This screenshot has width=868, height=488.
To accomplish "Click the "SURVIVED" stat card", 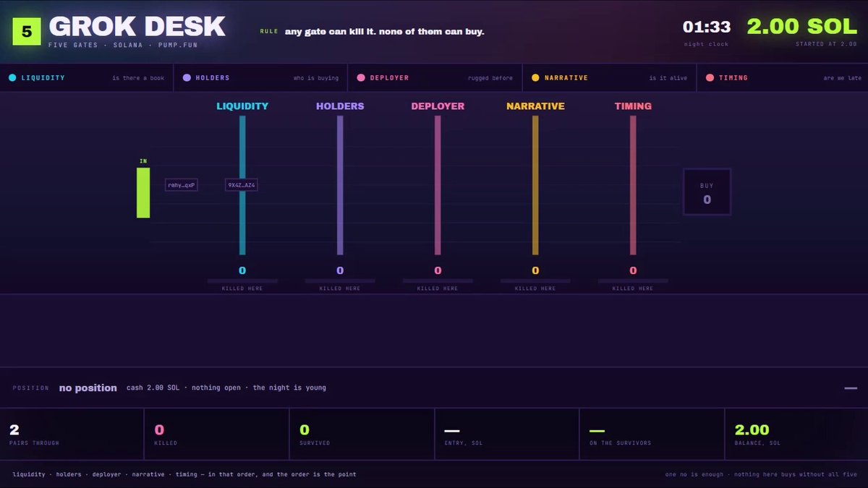I will tap(362, 434).
